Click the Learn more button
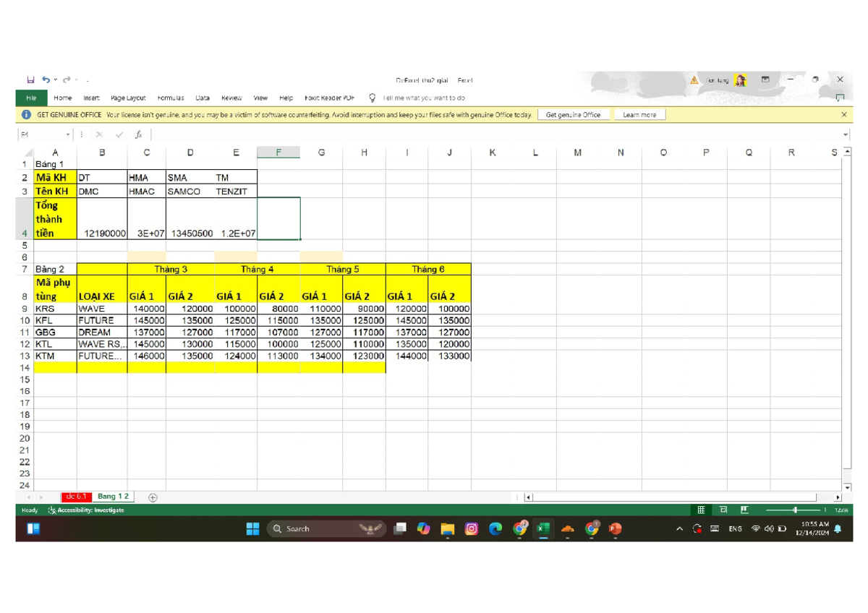 pos(639,114)
